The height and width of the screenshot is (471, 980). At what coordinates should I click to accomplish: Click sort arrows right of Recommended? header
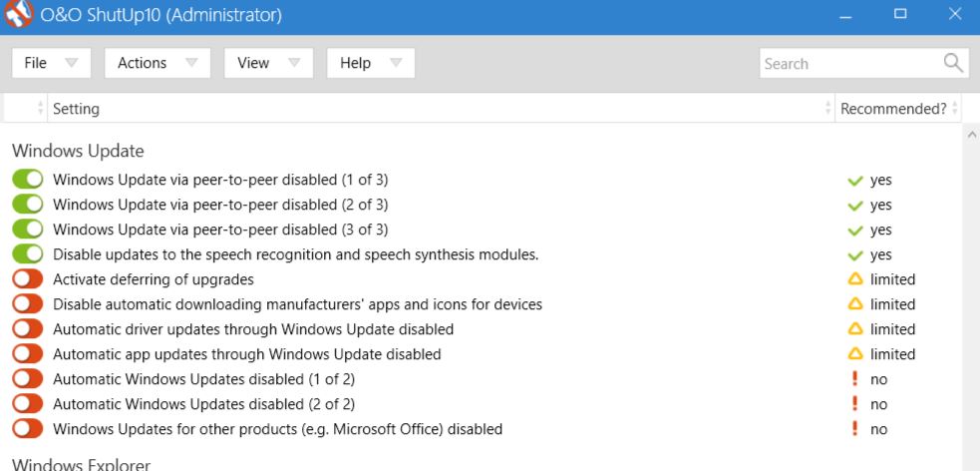[x=954, y=108]
